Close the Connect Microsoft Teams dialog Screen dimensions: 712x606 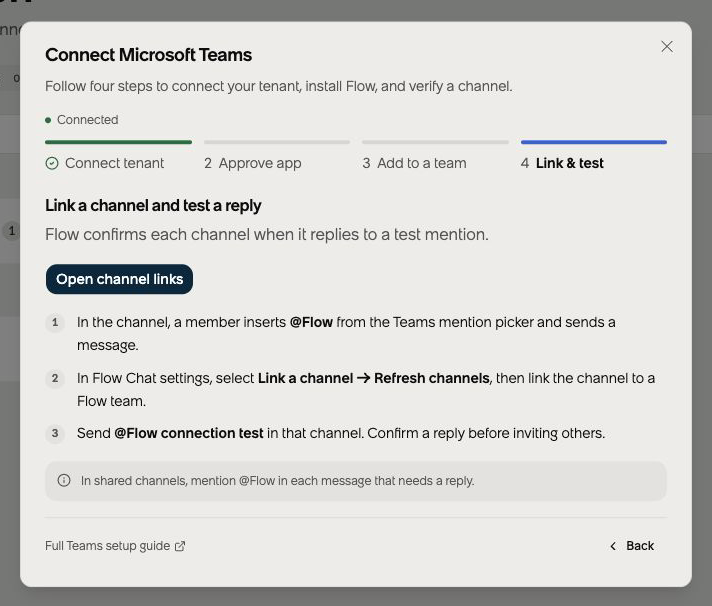(667, 46)
